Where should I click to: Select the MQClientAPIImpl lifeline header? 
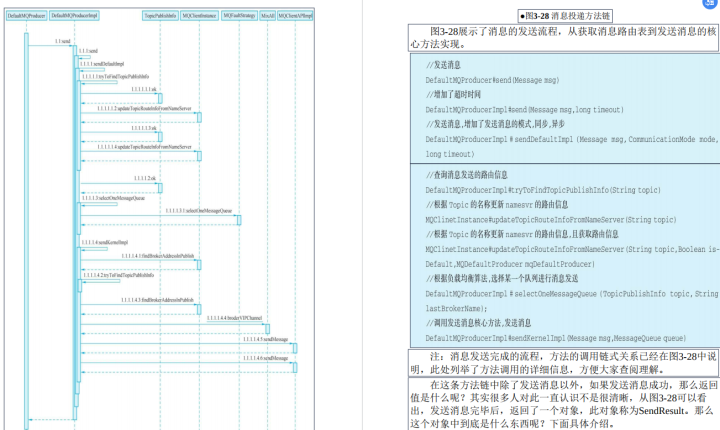click(295, 16)
